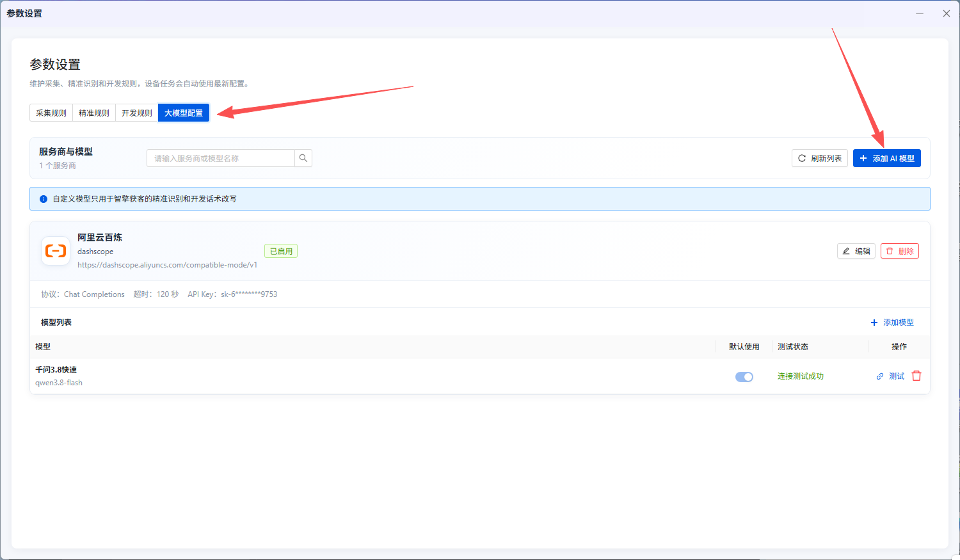The width and height of the screenshot is (960, 560).
Task: Click the model ID qwen3.8-flash
Action: [59, 383]
